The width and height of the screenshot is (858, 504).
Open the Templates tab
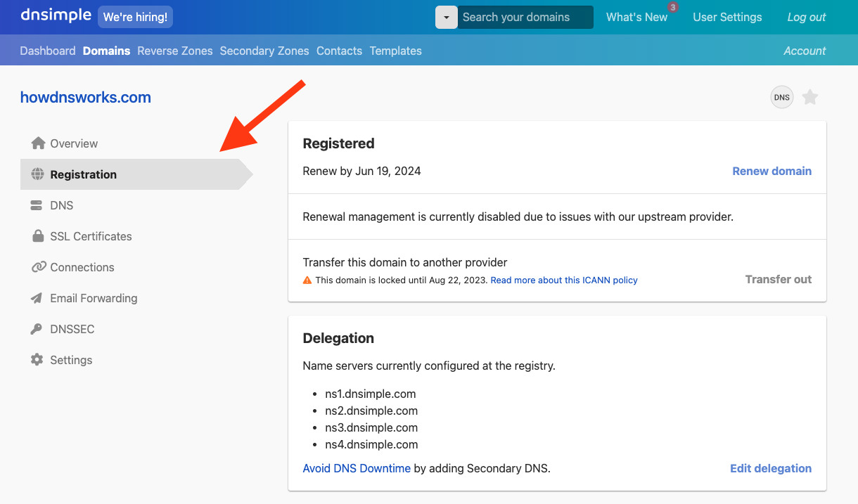[x=396, y=51]
